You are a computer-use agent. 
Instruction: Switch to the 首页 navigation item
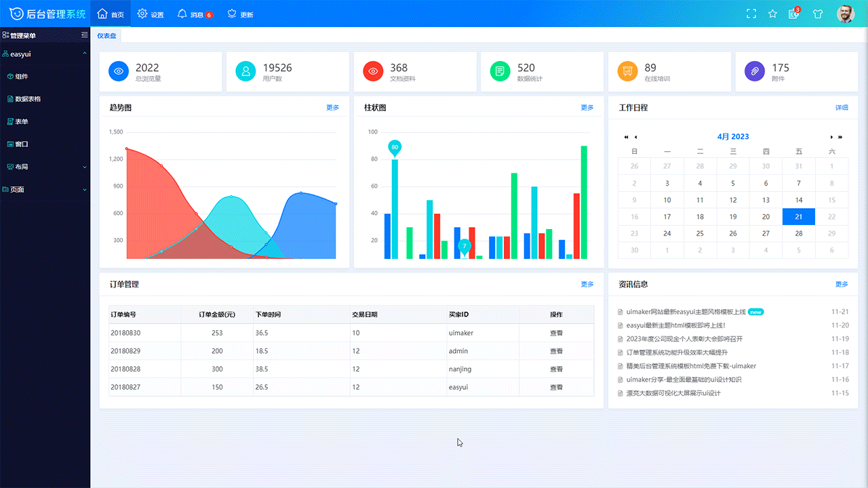point(111,12)
